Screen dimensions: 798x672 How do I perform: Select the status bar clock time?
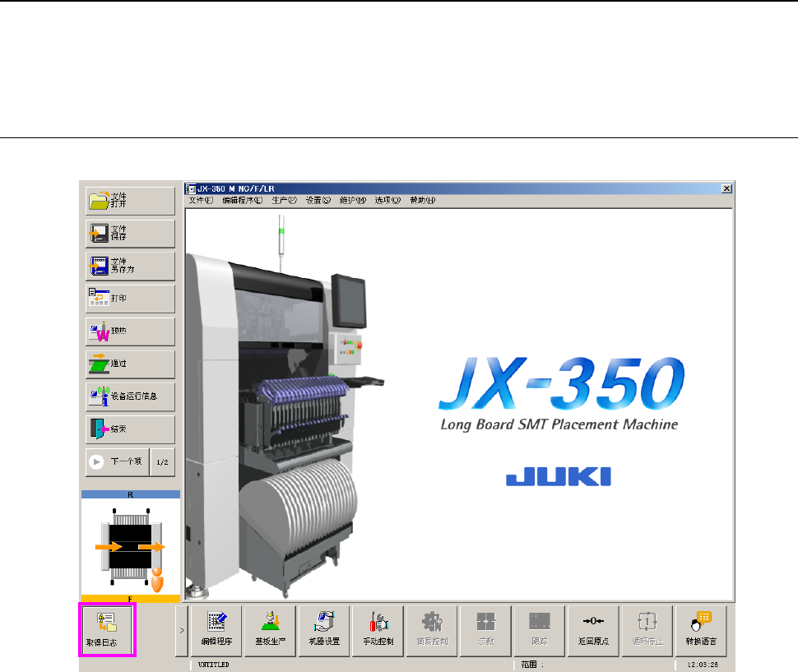point(703,665)
